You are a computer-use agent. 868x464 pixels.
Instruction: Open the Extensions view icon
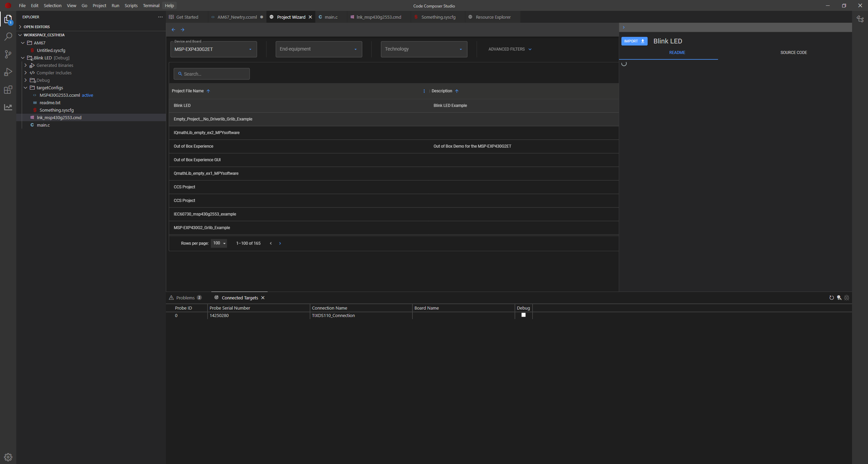[x=8, y=90]
